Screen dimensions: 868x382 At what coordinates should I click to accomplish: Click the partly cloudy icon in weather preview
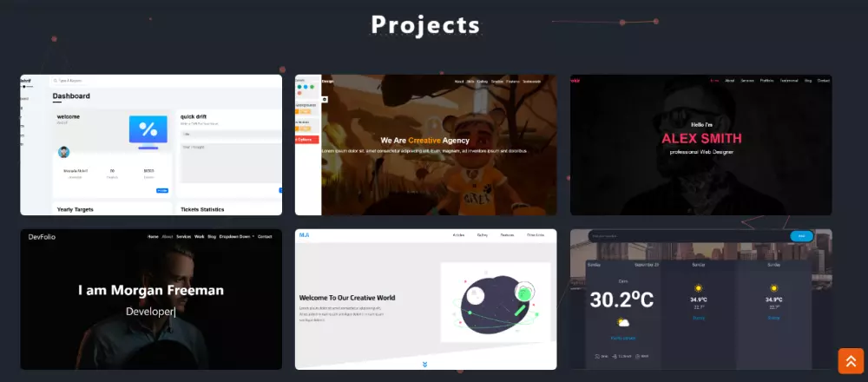(x=623, y=322)
